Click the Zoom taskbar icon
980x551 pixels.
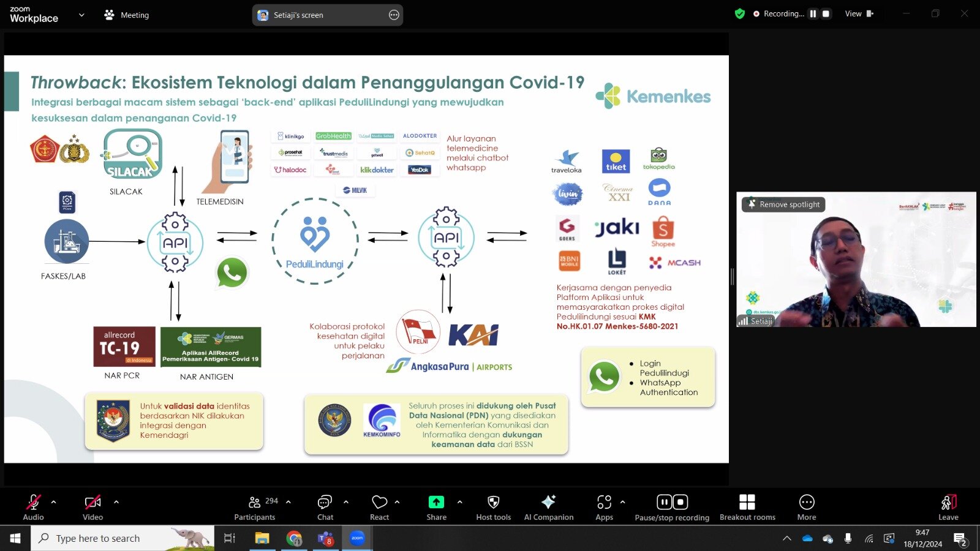click(x=357, y=538)
